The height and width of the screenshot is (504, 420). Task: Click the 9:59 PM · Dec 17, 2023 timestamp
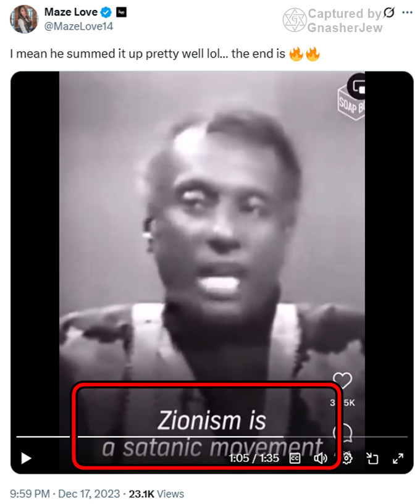point(65,493)
